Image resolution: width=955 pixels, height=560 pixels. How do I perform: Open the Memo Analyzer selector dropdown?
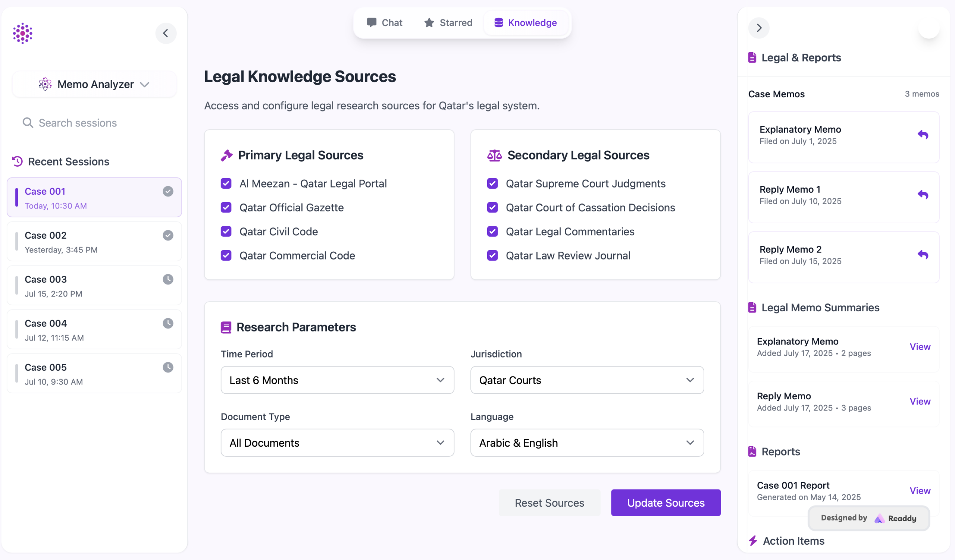[94, 84]
